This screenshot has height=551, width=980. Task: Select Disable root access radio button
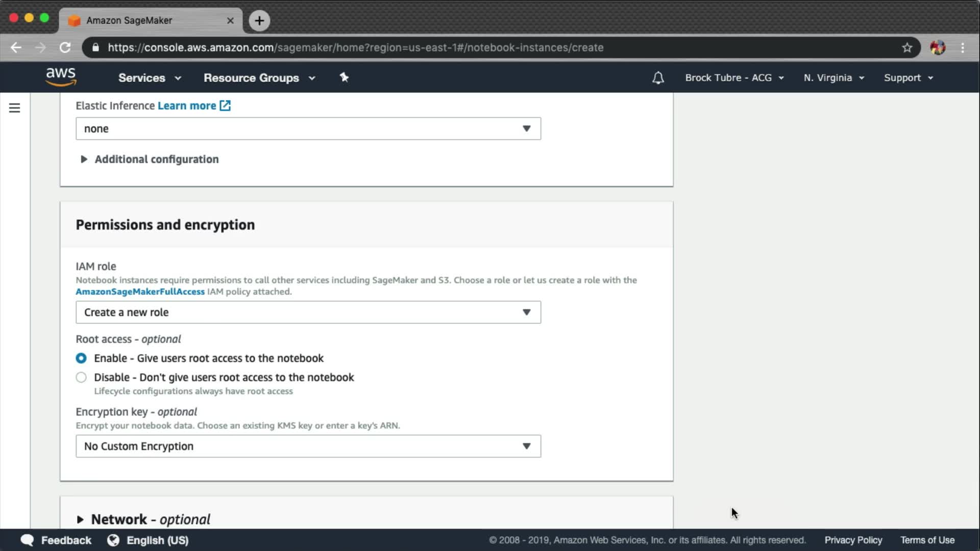[81, 378]
